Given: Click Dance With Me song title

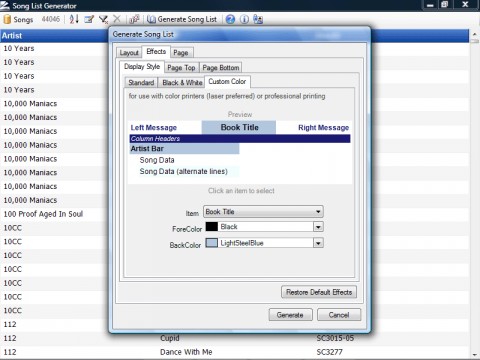Looking at the screenshot, I should click(x=186, y=352).
